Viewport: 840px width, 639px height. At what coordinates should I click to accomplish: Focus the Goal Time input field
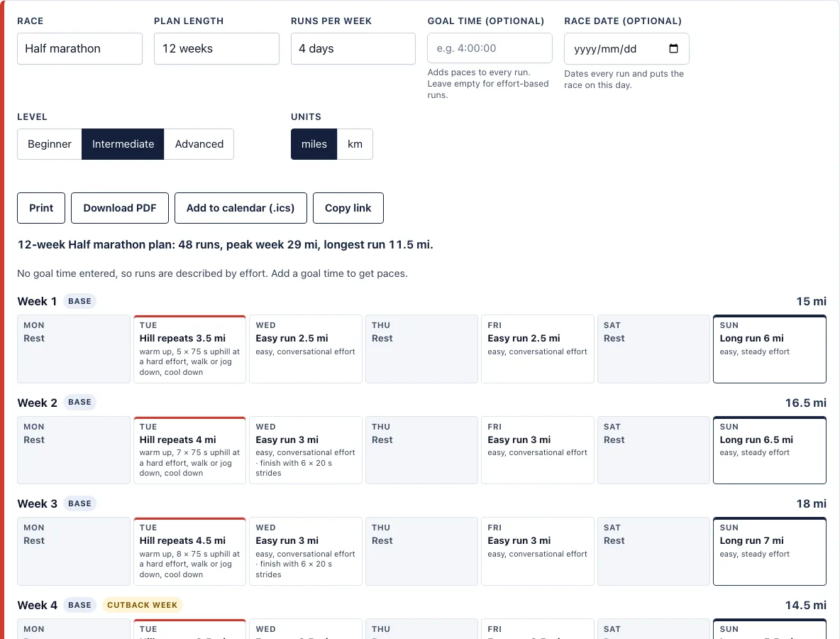(490, 48)
